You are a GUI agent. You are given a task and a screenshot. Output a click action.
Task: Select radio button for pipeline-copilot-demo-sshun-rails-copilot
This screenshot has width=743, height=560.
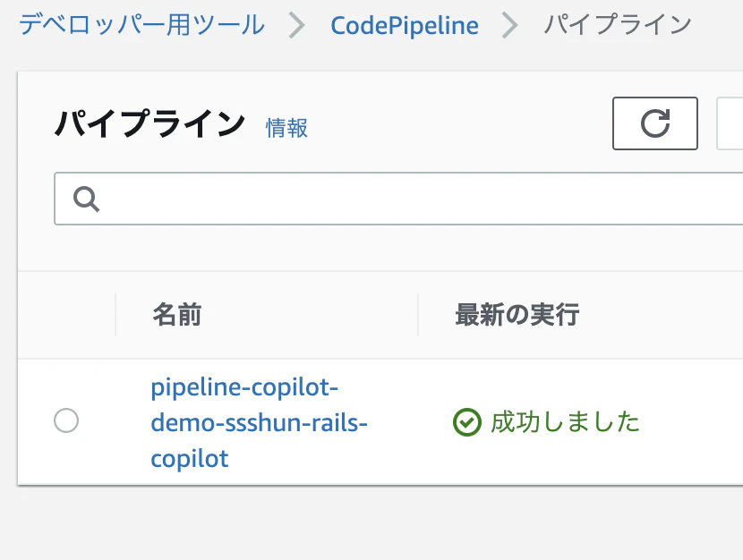point(66,420)
